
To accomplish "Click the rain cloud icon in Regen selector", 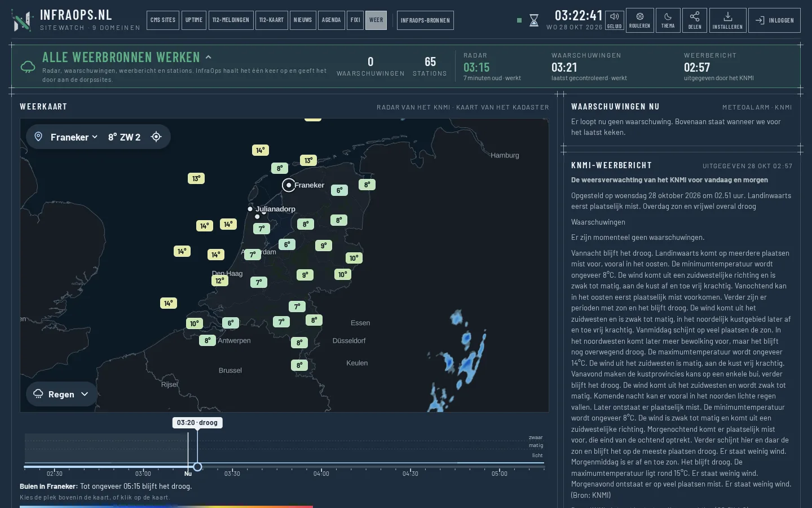I will (38, 394).
